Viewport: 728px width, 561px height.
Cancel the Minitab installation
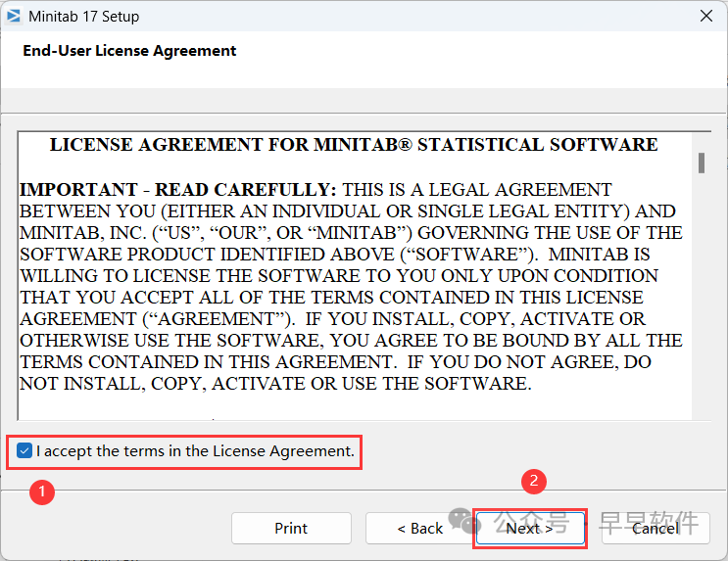(655, 528)
